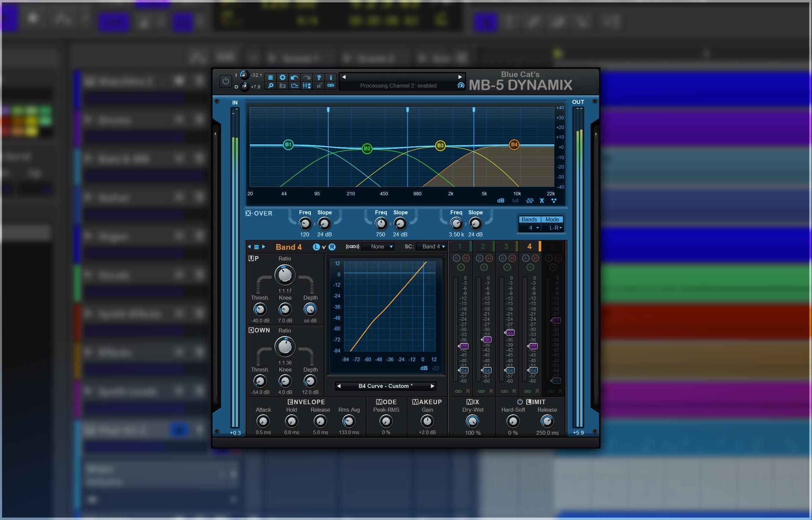Toggle the band nodes dots icon
The width and height of the screenshot is (812, 520).
click(x=554, y=201)
